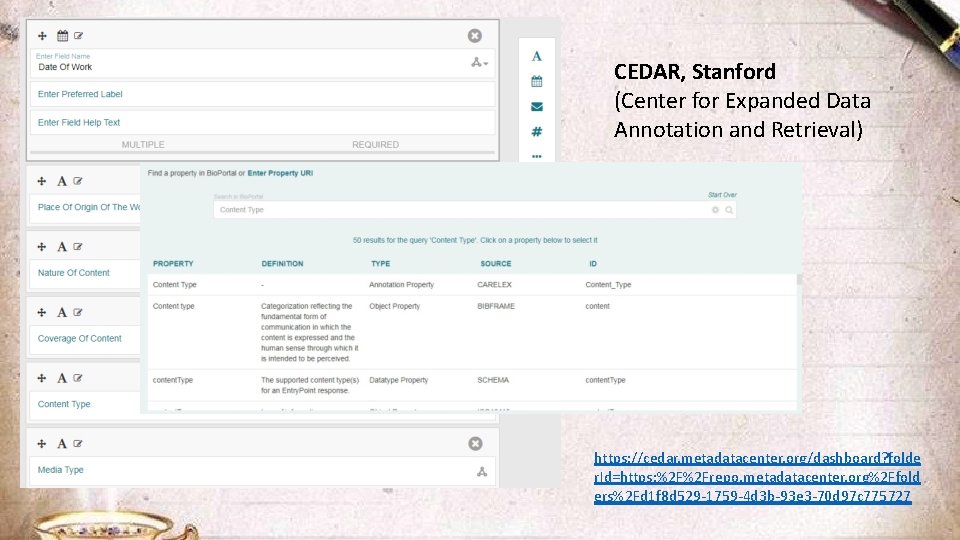Select the CARELEX Content Type property row
The height and width of the screenshot is (540, 960).
(472, 285)
